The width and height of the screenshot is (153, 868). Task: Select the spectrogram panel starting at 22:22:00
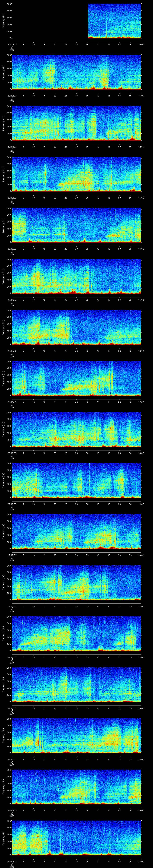click(x=76, y=685)
